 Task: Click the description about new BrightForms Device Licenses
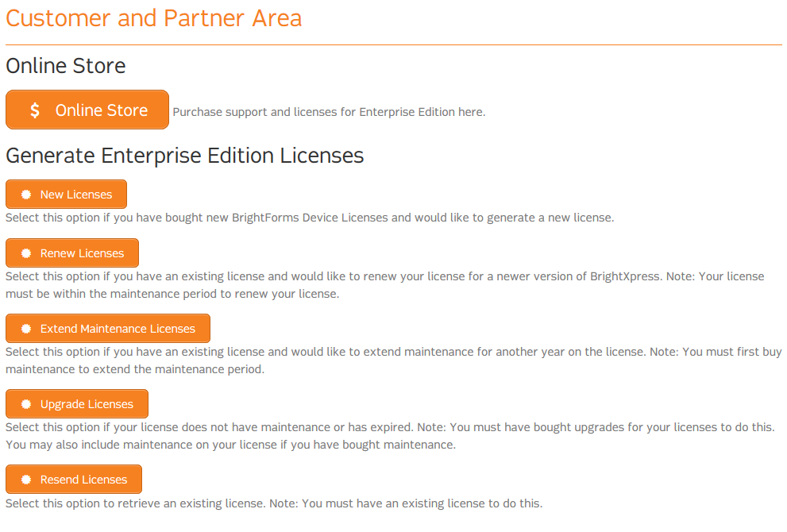click(310, 218)
